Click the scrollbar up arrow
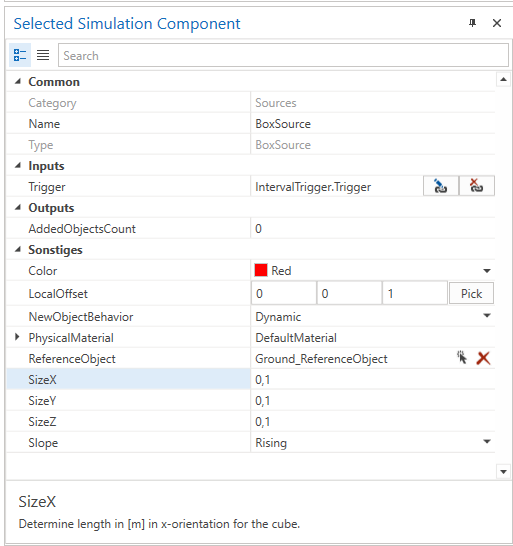Screen dimensions: 513x546 [503, 79]
